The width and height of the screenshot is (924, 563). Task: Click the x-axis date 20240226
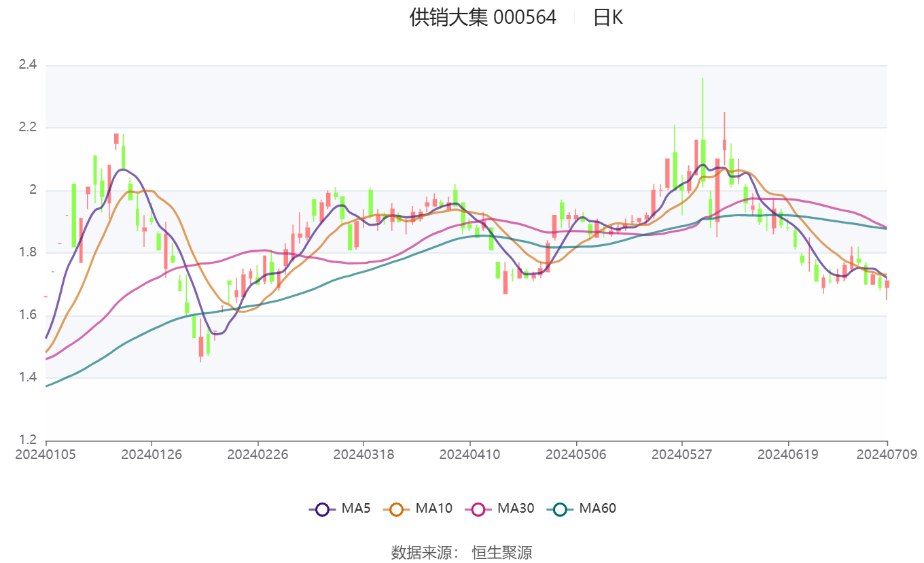pos(257,454)
